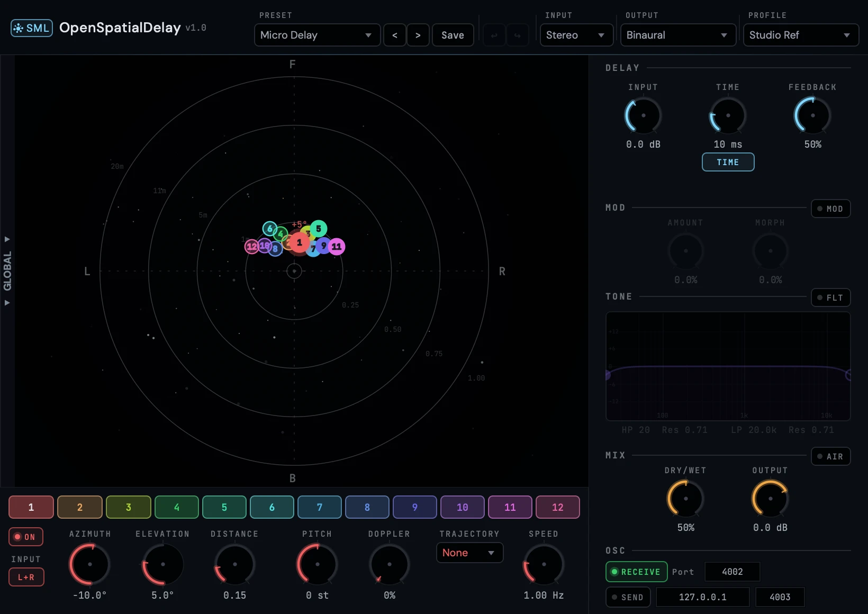
Task: Click the Morph knob
Action: pyautogui.click(x=770, y=251)
